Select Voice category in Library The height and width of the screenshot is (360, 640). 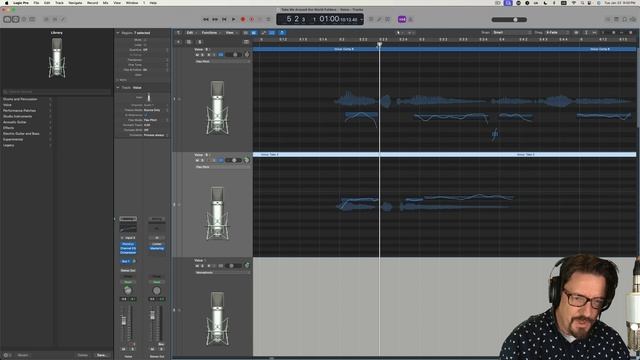7,105
